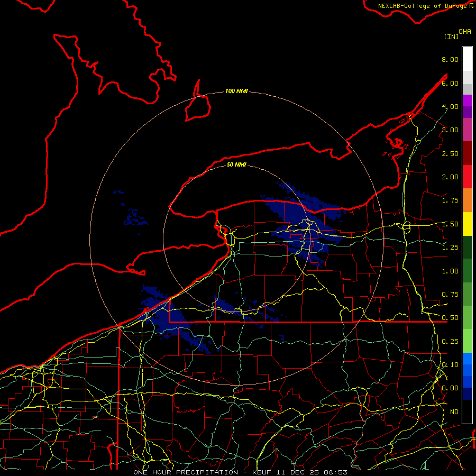Screen dimensions: 476x476
Task: Pick the white swatch atop the legend
Action: click(467, 59)
